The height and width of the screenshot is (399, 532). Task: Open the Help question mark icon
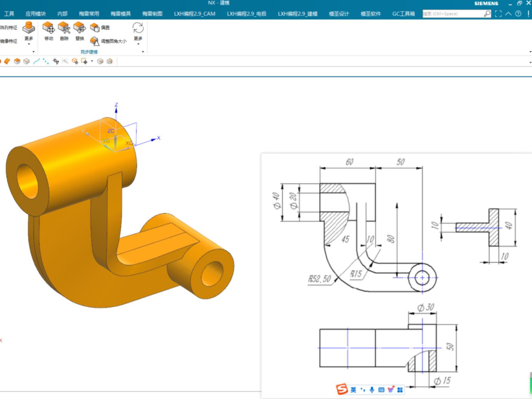tap(518, 14)
